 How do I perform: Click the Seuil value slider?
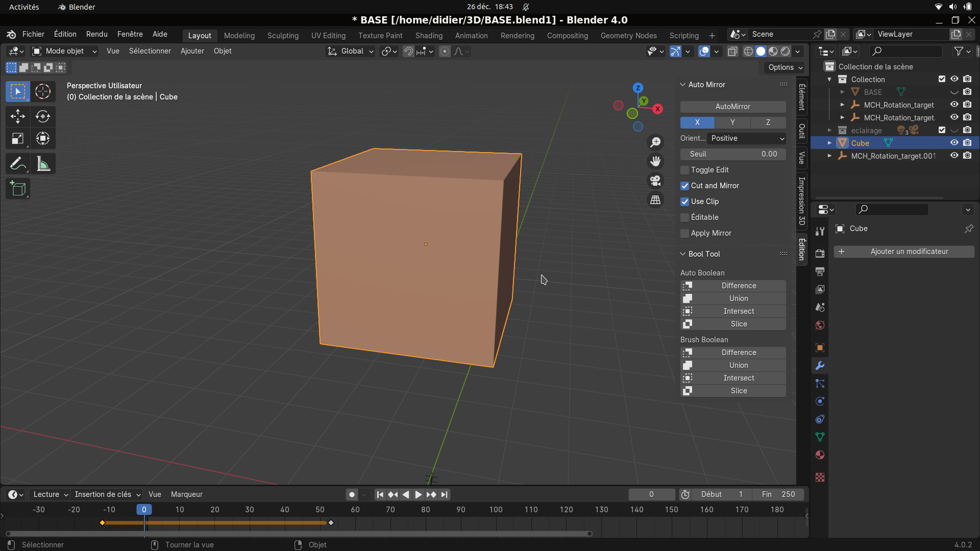(732, 154)
